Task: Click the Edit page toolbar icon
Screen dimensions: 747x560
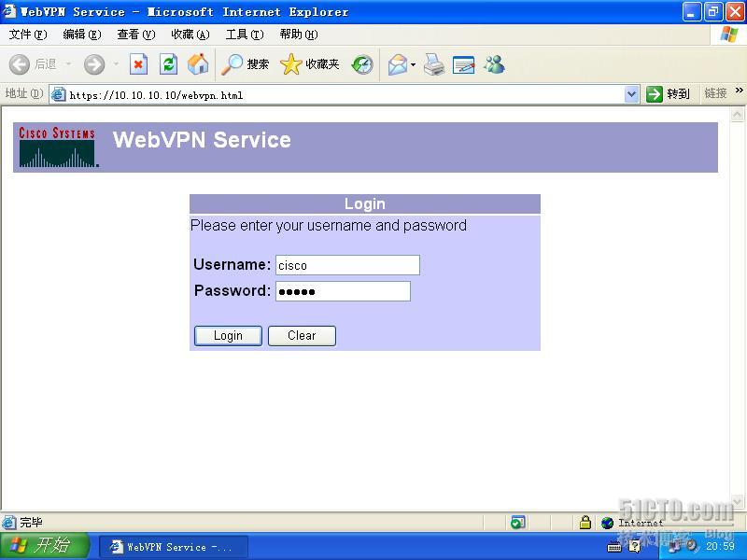Action: tap(463, 64)
